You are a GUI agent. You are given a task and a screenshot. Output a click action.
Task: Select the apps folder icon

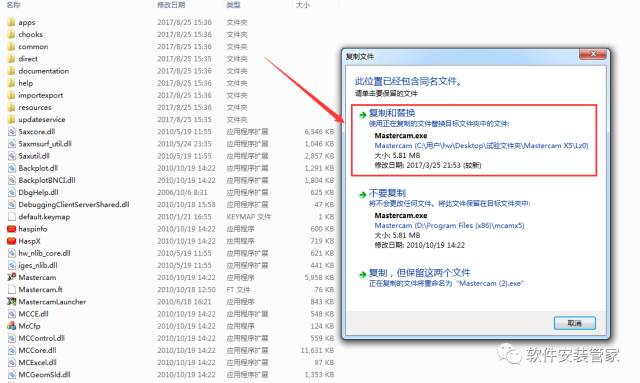tap(11, 22)
